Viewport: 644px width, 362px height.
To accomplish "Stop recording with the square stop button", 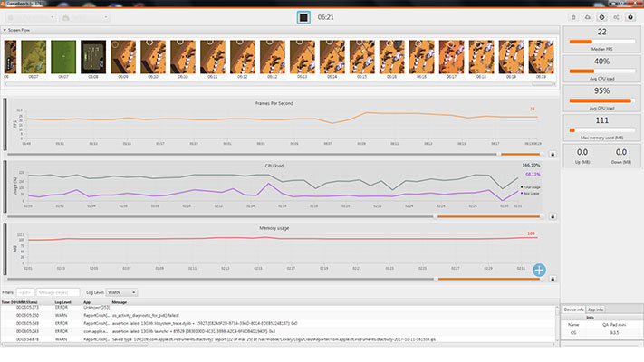I will [303, 17].
